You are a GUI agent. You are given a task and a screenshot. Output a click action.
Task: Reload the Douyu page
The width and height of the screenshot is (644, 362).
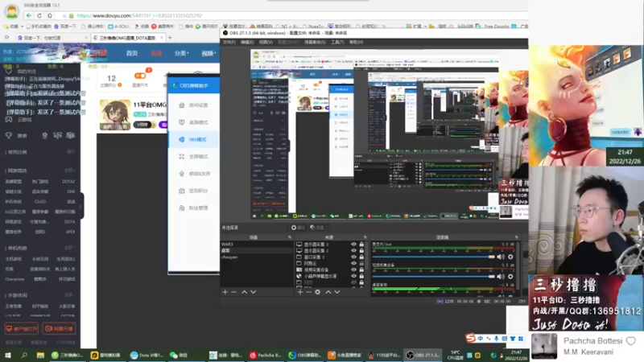click(39, 15)
